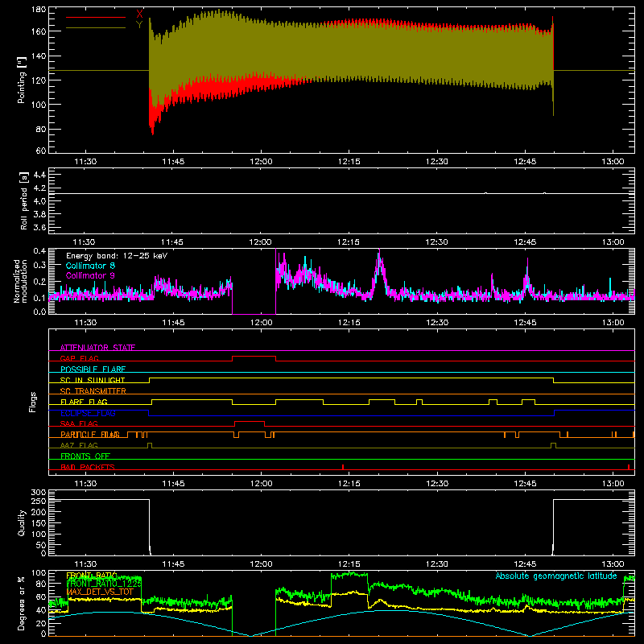Click the ATTENUATOR_STATE flag label
The height and width of the screenshot is (644, 644).
tap(97, 348)
